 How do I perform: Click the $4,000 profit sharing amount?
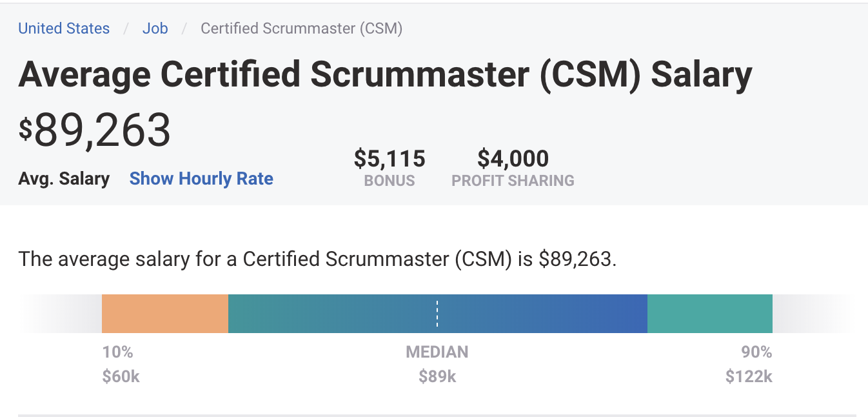click(513, 158)
